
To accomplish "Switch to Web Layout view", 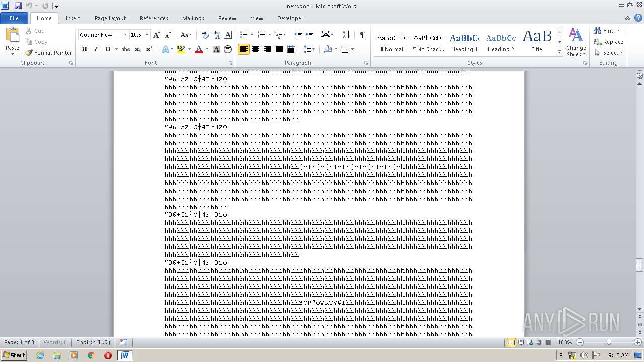I will pos(530,342).
